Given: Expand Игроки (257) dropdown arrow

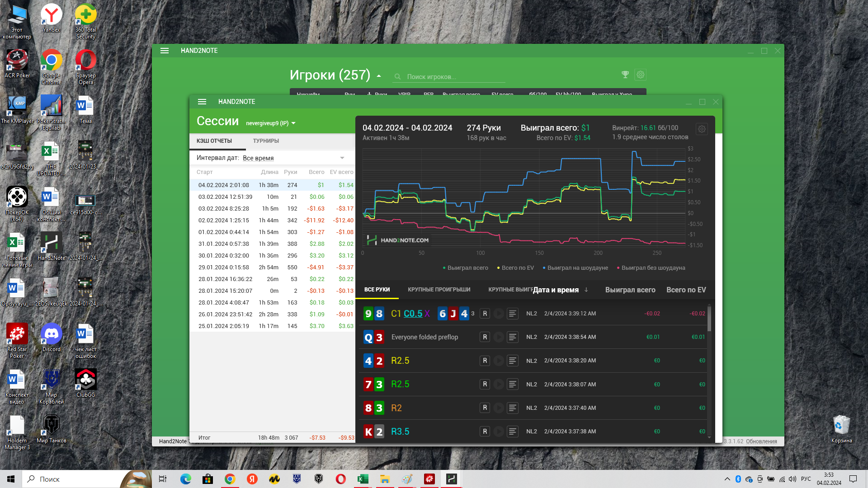Looking at the screenshot, I should pos(379,76).
